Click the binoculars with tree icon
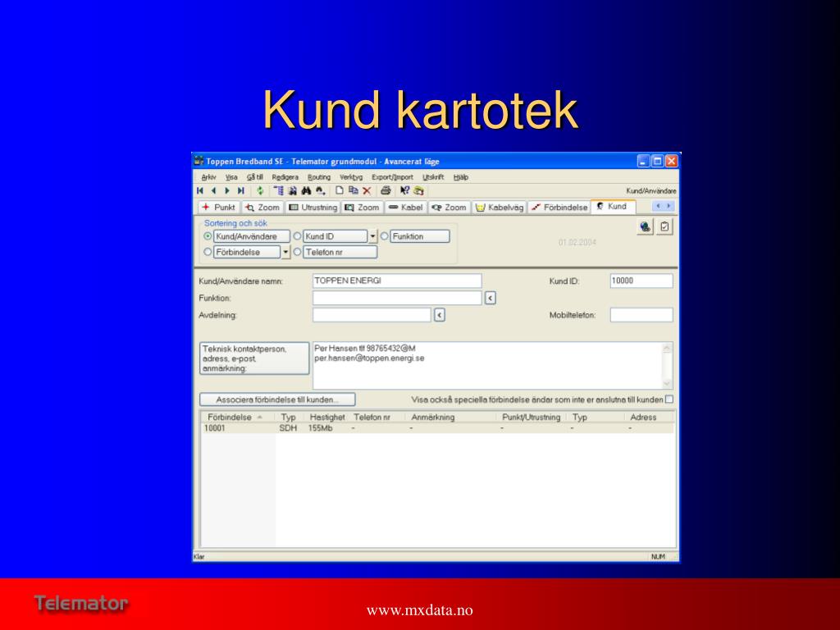This screenshot has width=840, height=630. (x=293, y=190)
